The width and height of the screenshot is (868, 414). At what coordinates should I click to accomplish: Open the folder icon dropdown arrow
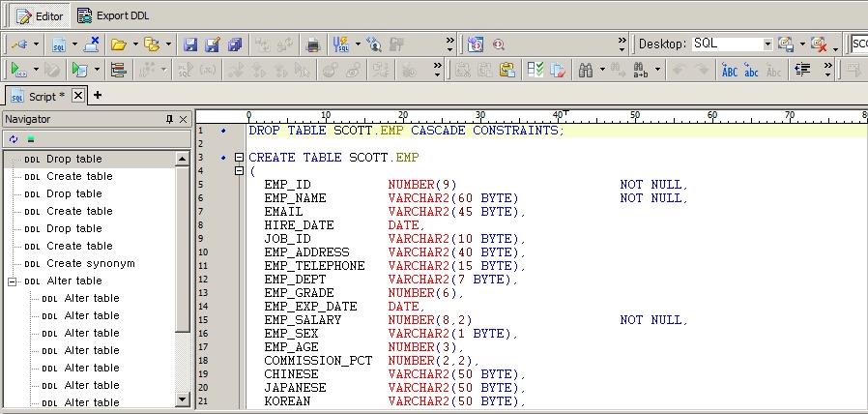point(133,44)
